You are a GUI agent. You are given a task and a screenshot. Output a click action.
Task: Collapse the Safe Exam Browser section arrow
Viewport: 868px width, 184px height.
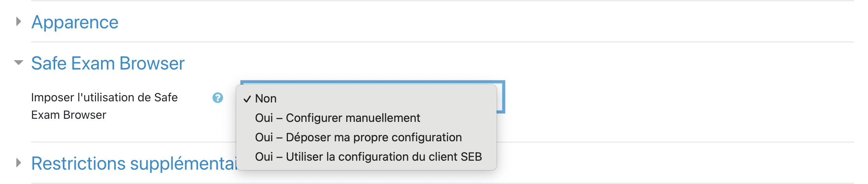tap(18, 62)
